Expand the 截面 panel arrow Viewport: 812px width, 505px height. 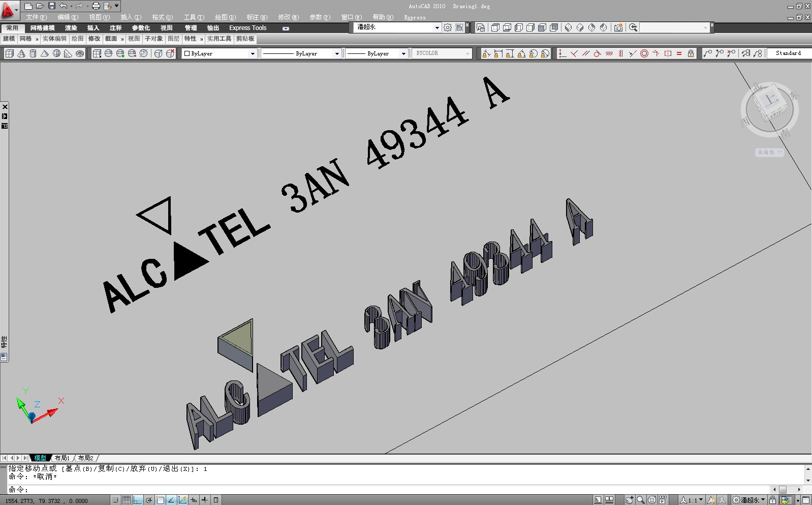click(x=122, y=39)
